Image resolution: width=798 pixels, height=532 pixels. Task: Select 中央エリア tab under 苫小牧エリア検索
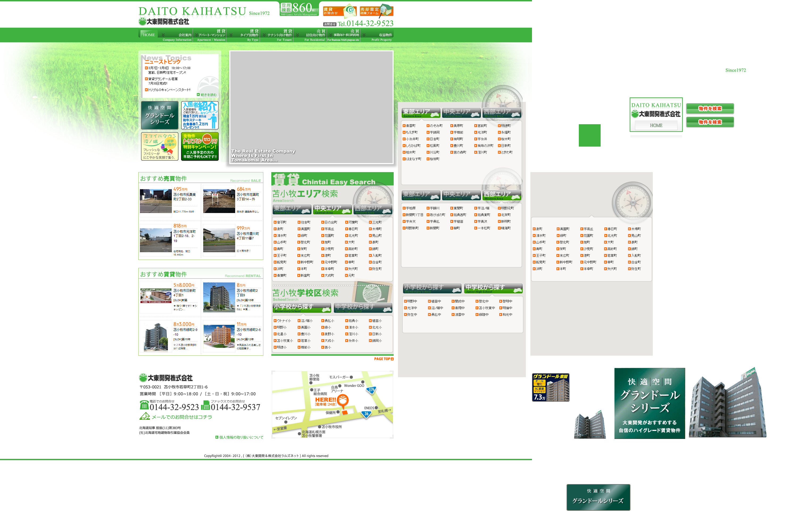[x=332, y=209]
